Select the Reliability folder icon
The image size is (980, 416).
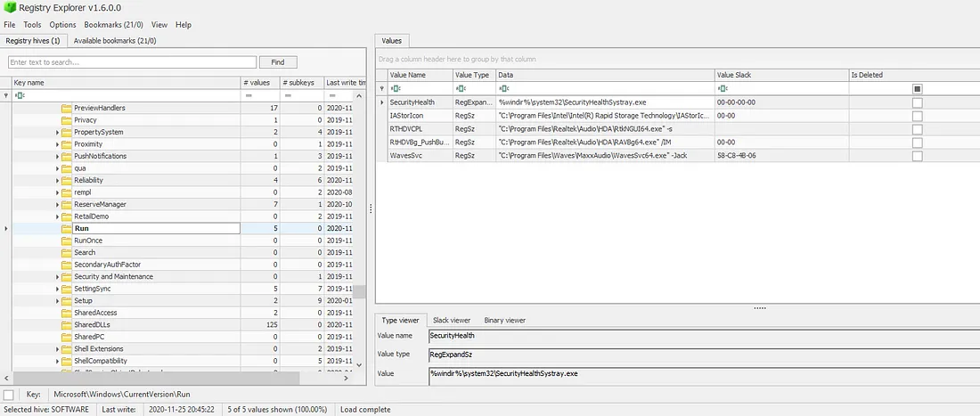[x=67, y=181]
